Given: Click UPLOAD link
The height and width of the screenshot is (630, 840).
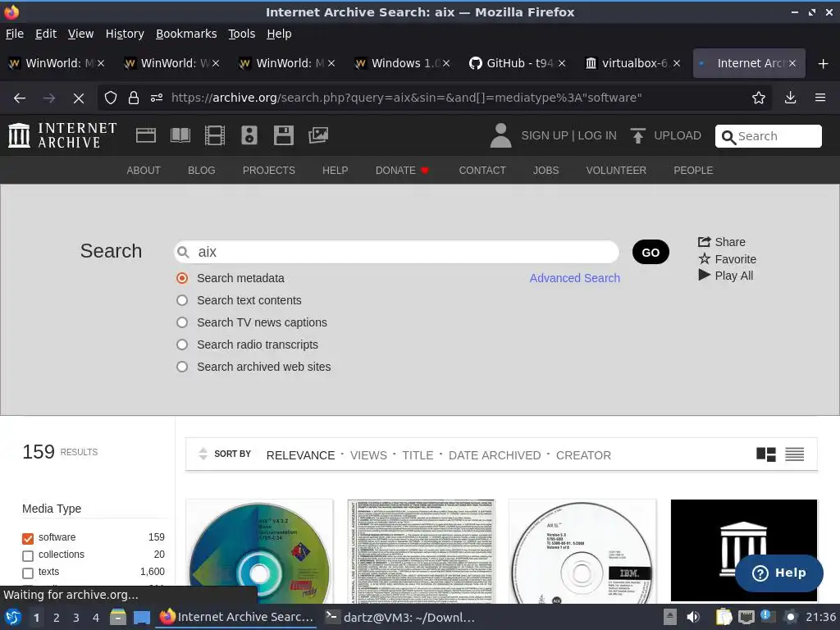Looking at the screenshot, I should [x=677, y=135].
